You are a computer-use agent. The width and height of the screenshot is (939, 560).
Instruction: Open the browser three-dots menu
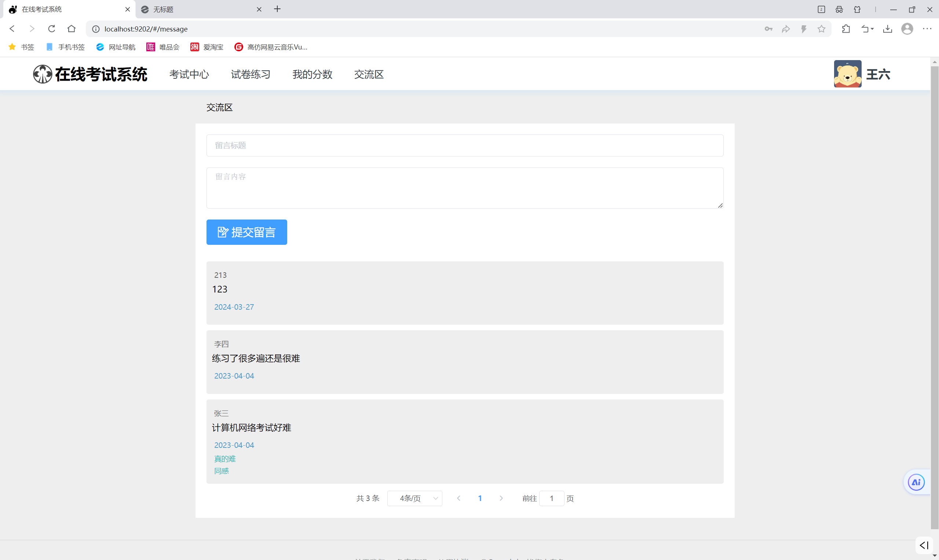927,29
